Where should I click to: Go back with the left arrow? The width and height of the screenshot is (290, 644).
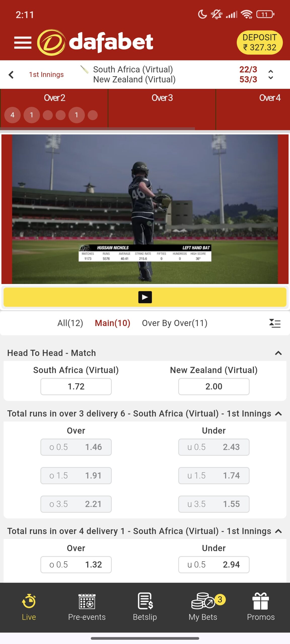[x=11, y=74]
